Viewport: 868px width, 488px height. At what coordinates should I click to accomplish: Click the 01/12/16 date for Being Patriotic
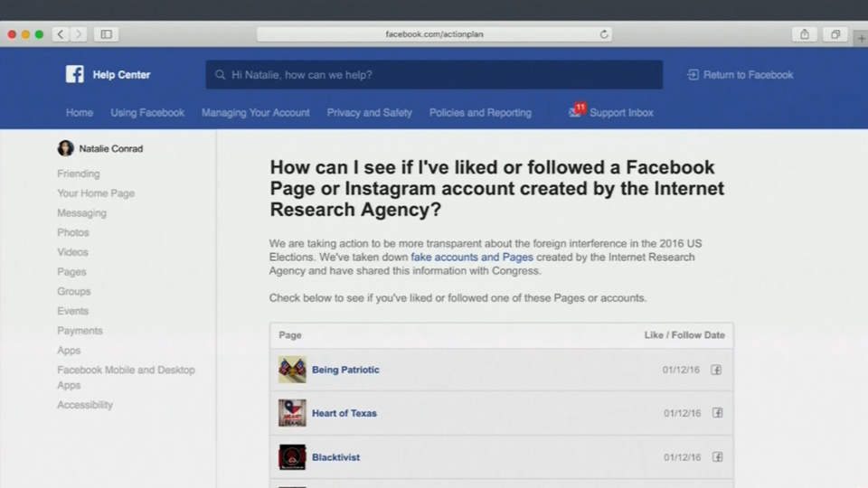pyautogui.click(x=681, y=370)
